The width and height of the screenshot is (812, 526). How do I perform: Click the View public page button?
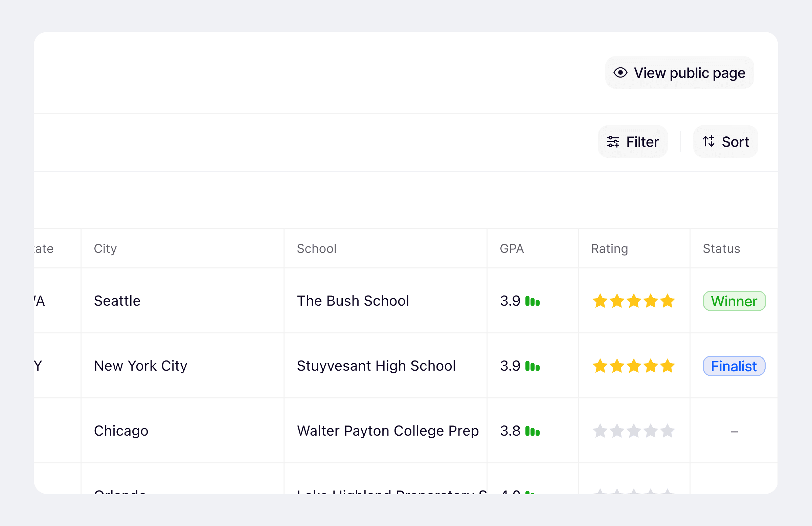pos(679,73)
